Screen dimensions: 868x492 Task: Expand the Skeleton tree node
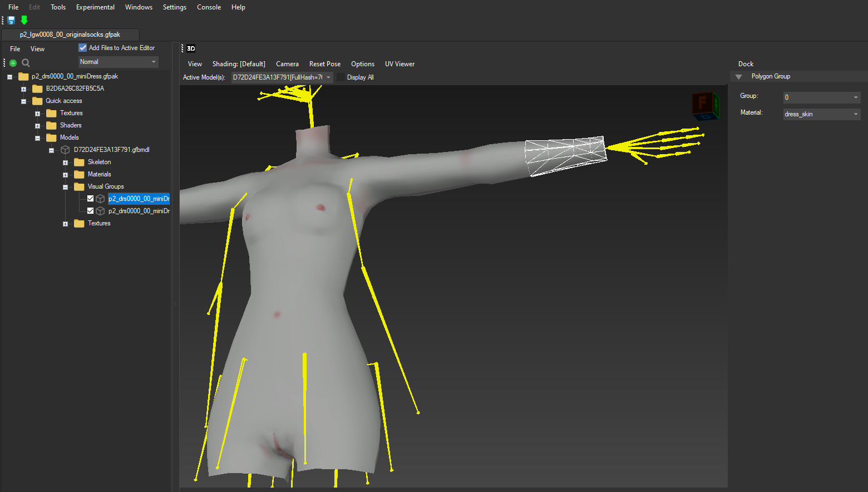coord(65,163)
